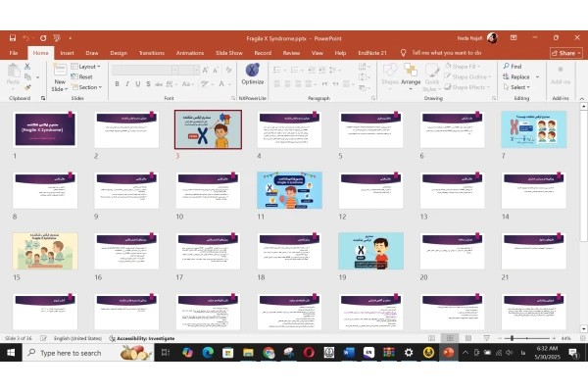This screenshot has width=588, height=392.
Task: Click the Share button
Action: click(x=566, y=53)
